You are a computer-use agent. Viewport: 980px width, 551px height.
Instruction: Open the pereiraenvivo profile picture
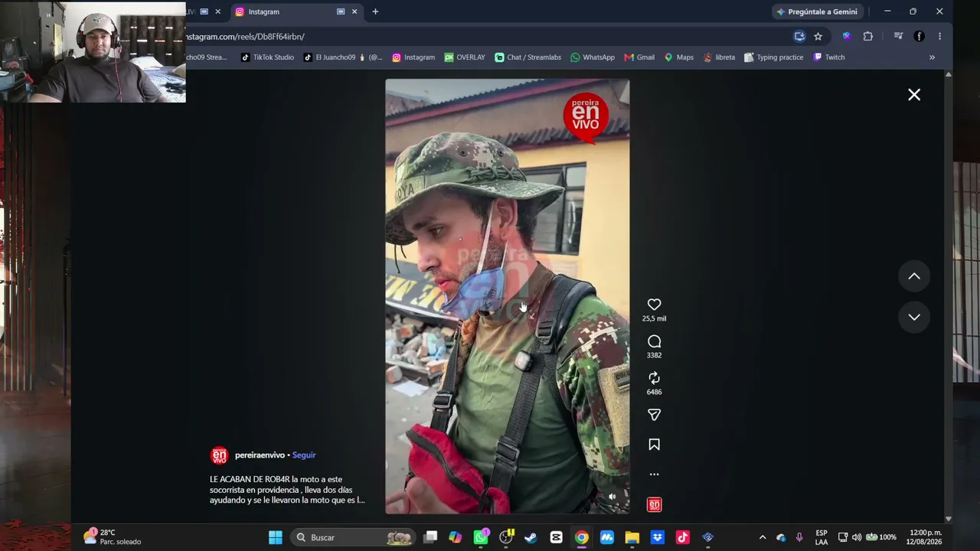(219, 455)
